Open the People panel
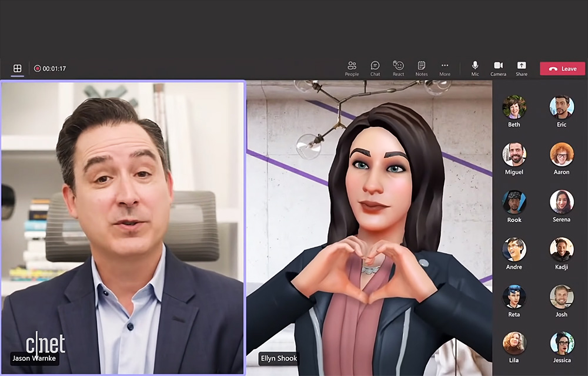Screen dimensions: 588x376 (352, 69)
